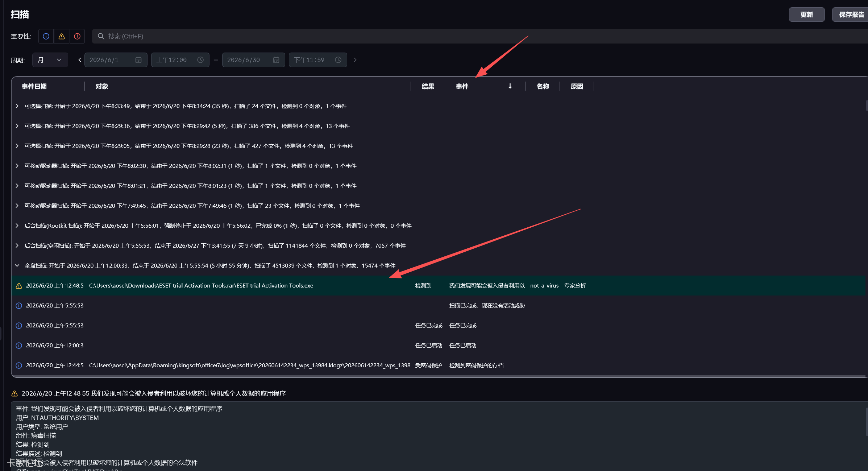
Task: Toggle the warning severity filter icon
Action: (x=62, y=36)
